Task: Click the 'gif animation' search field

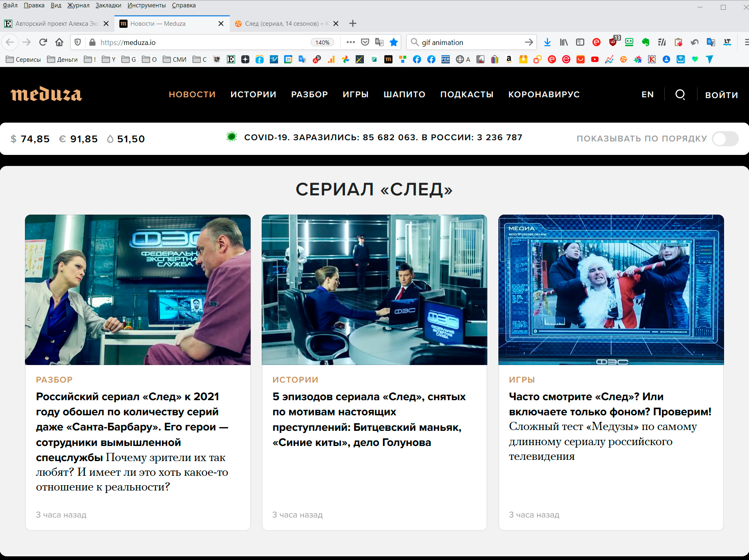Action: (x=470, y=43)
